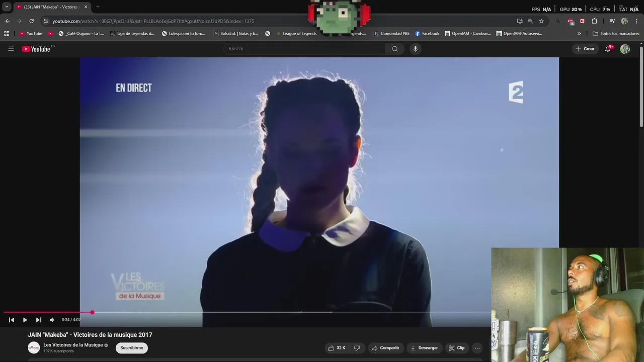Viewport: 644px width, 362px height.
Task: Click the Descargar download button
Action: 424,348
